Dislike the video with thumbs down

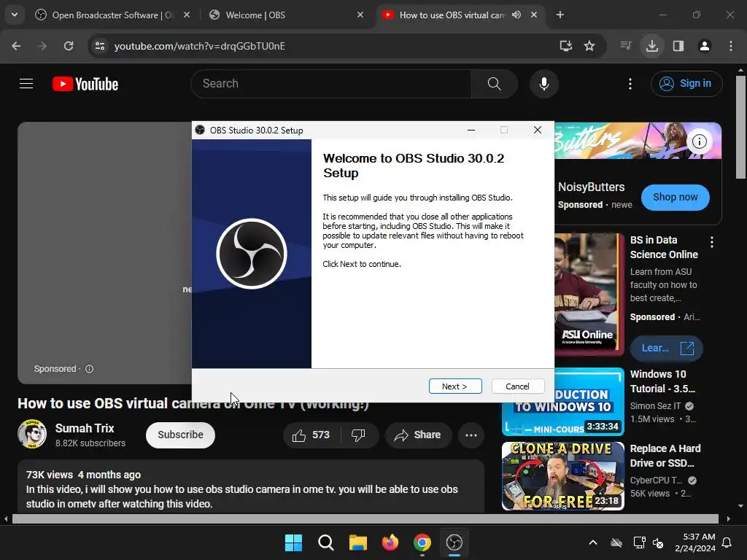(359, 435)
